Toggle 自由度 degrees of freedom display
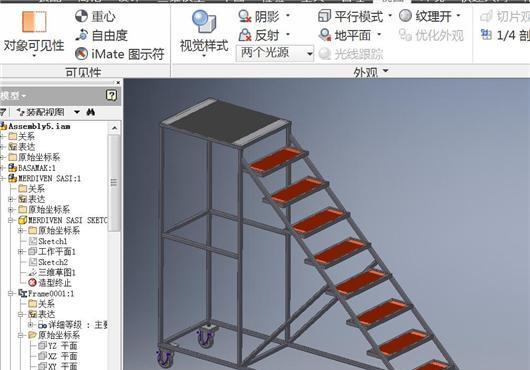 pos(101,35)
